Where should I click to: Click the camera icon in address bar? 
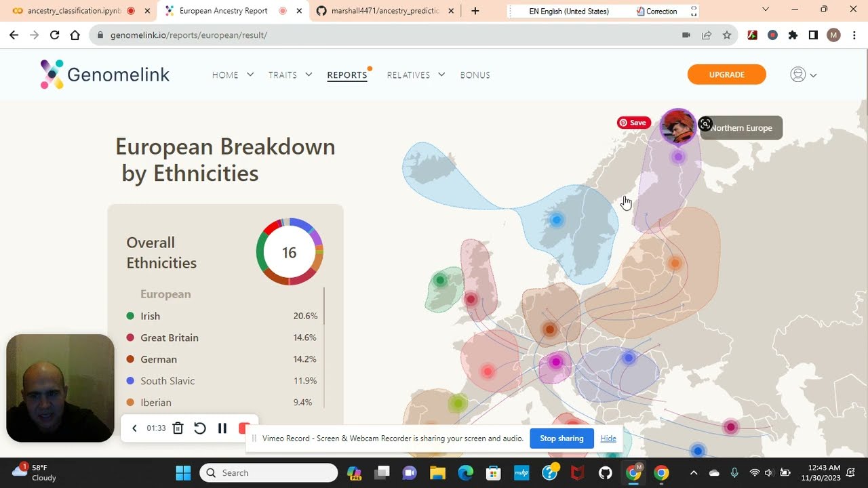point(686,35)
